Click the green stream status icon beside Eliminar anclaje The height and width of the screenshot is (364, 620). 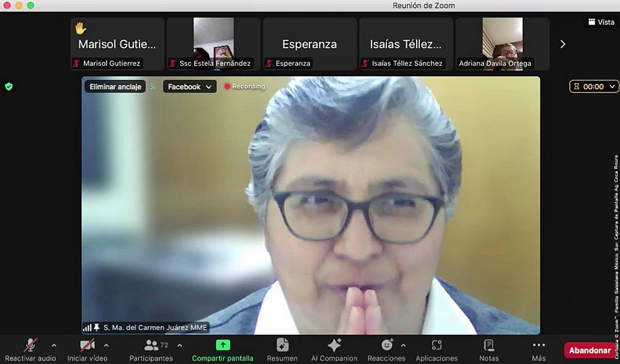[x=153, y=87]
